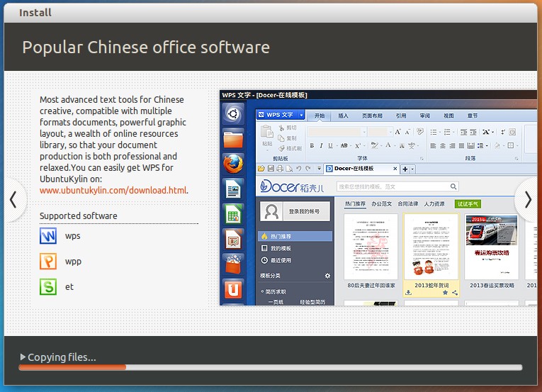Toggle Underline formatting in WPS ribbon
This screenshot has height=392, width=542.
point(330,145)
